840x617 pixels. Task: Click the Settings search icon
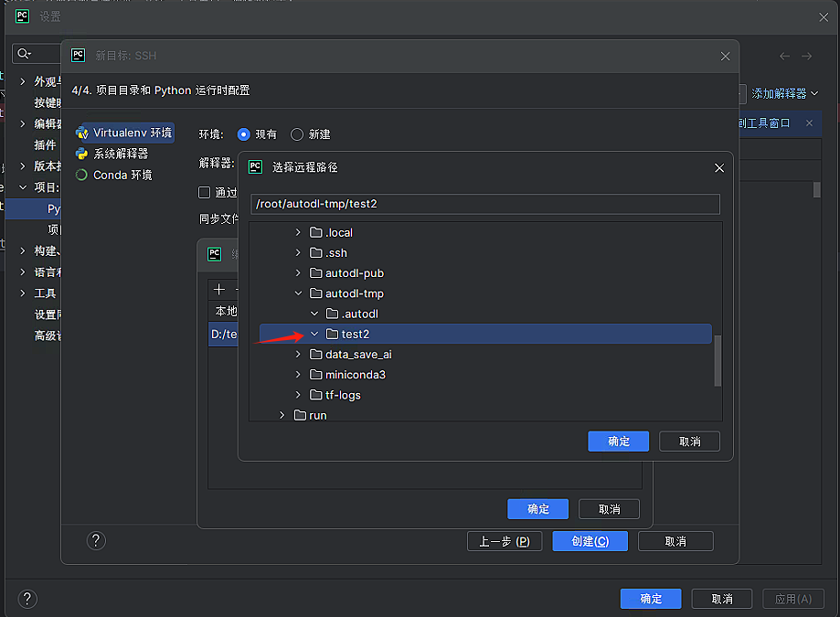pyautogui.click(x=24, y=54)
